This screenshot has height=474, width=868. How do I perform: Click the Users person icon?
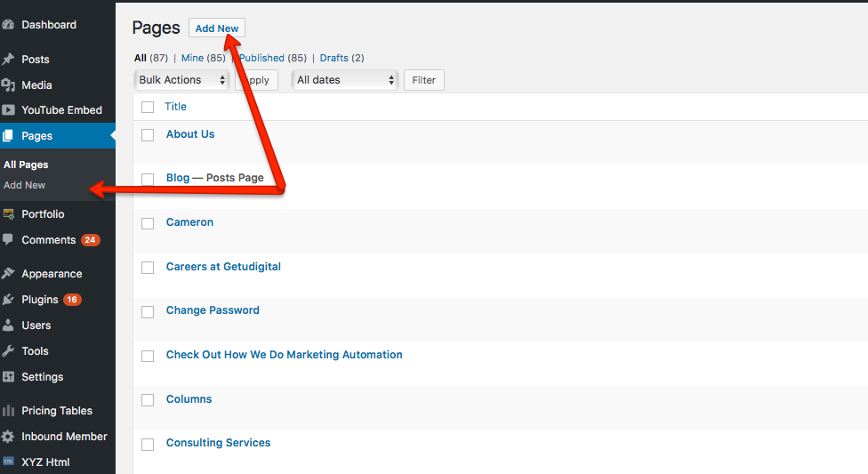click(8, 325)
